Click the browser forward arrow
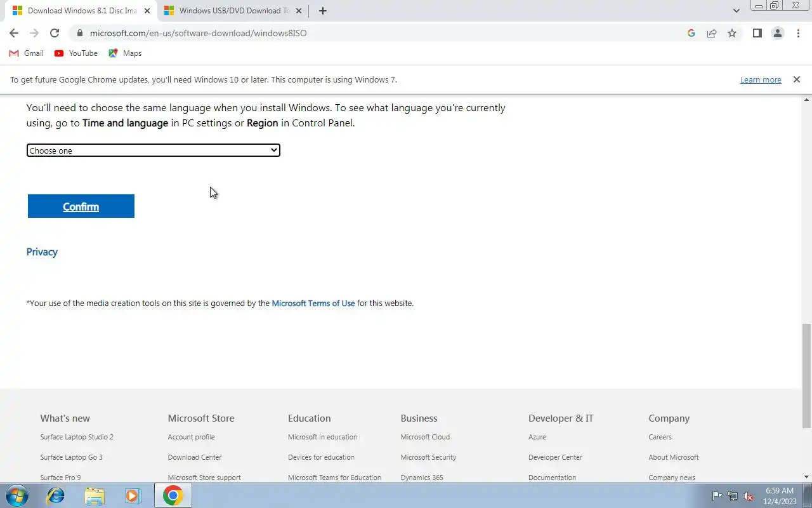This screenshot has width=812, height=508. pyautogui.click(x=34, y=33)
